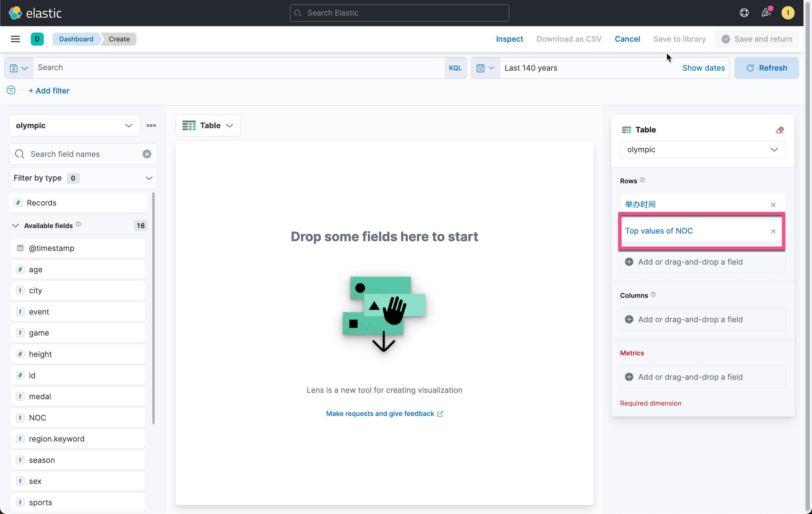This screenshot has width=812, height=514.
Task: Add a field to Rows
Action: [x=702, y=262]
